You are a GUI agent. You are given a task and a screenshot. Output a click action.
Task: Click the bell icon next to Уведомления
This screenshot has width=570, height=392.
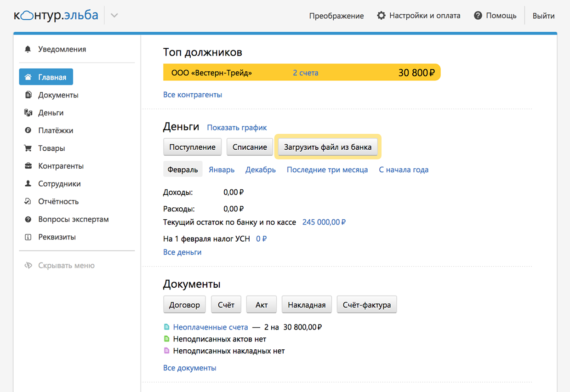click(28, 49)
